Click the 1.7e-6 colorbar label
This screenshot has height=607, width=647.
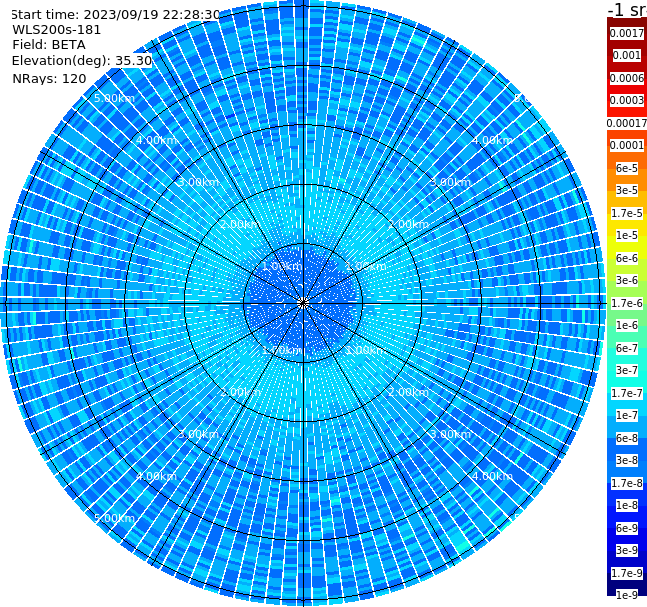pyautogui.click(x=627, y=303)
